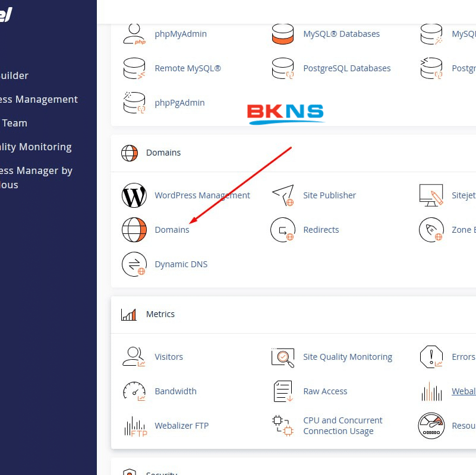Click the Raw Access link
This screenshot has height=475, width=476.
pyautogui.click(x=325, y=391)
